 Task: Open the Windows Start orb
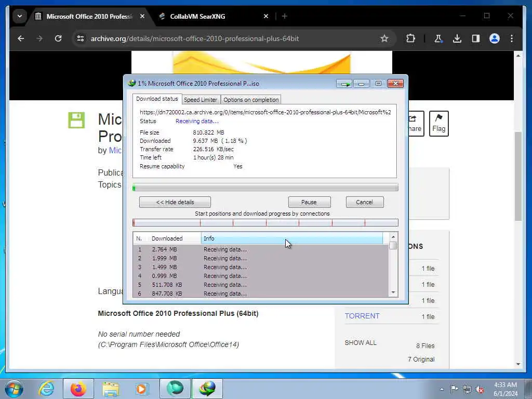[x=14, y=389]
